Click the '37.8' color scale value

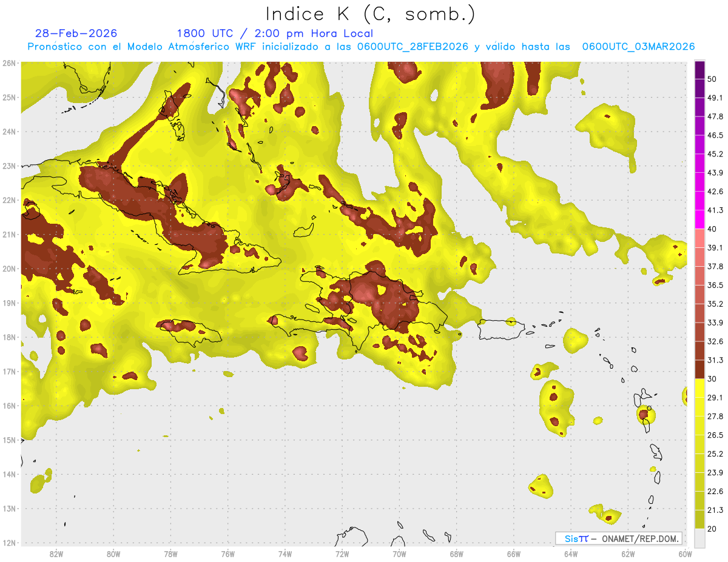point(715,266)
